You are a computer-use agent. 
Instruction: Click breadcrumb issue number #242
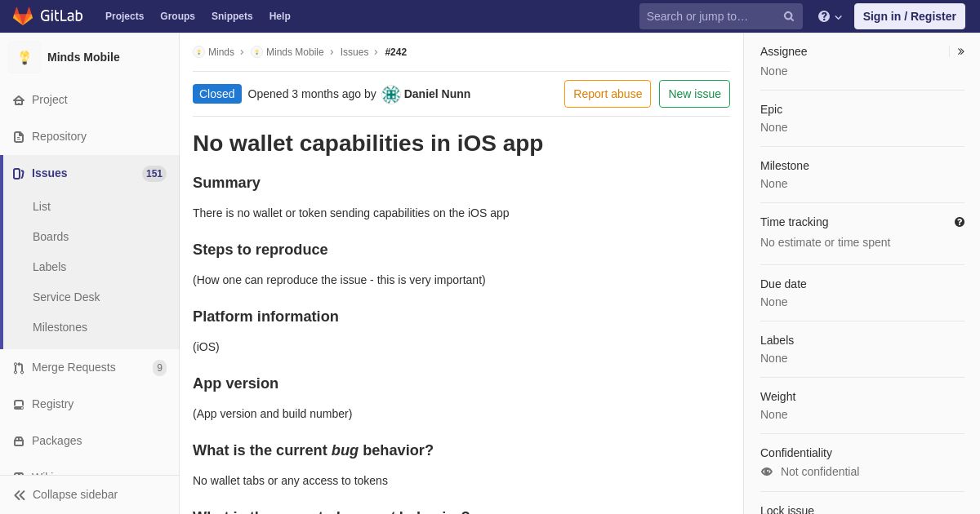396,52
